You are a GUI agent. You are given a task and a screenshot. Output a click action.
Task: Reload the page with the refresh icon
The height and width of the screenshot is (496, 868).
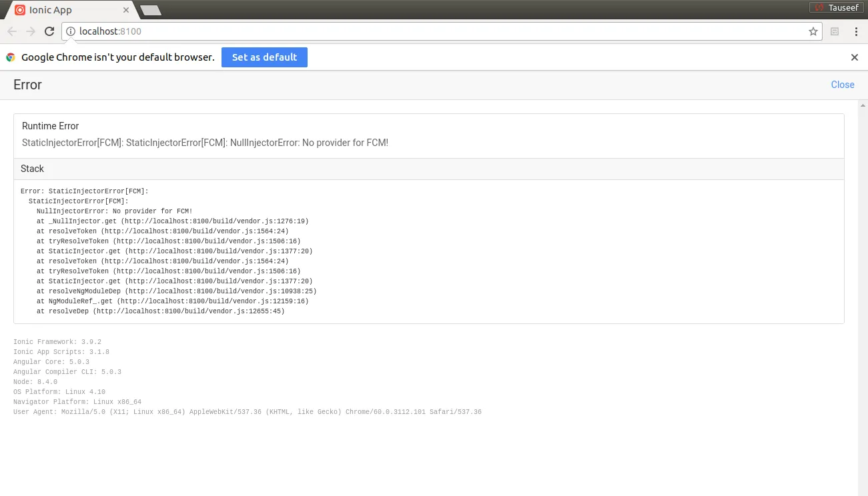49,31
